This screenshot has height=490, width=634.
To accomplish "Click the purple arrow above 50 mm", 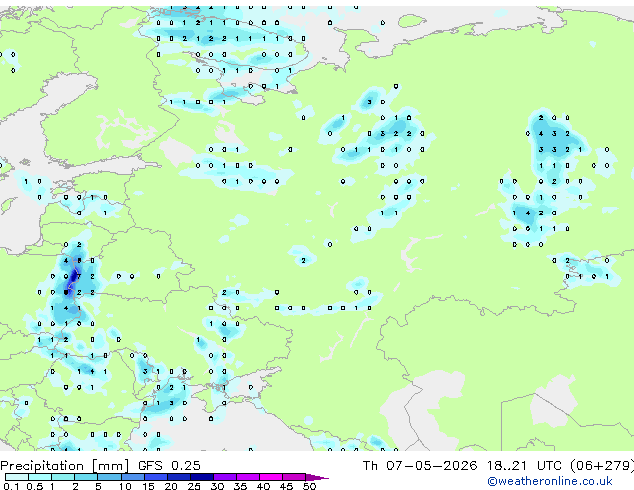I will [317, 477].
